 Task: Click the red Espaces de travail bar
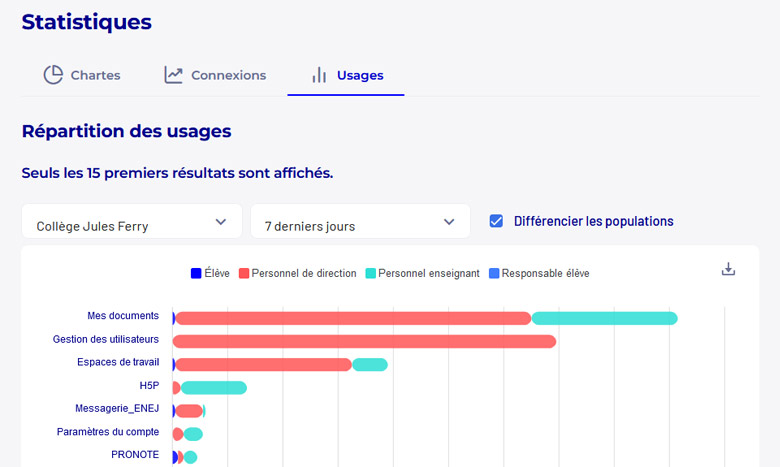[263, 364]
